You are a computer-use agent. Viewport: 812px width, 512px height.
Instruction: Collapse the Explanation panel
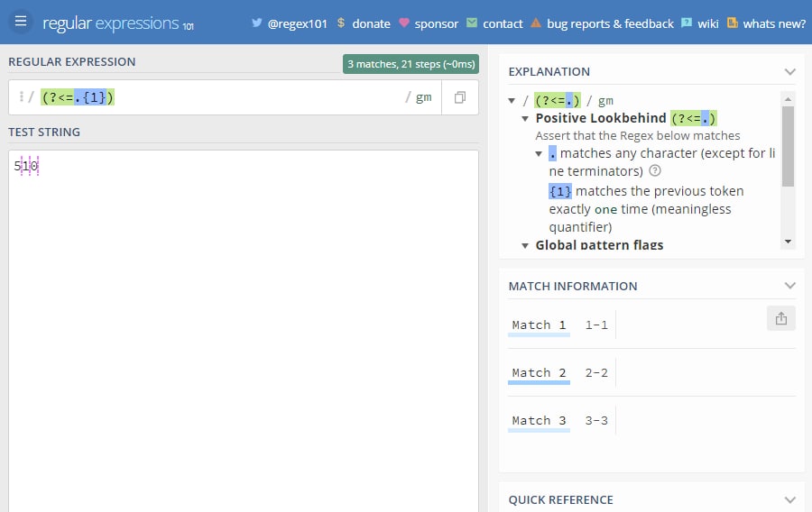coord(789,71)
